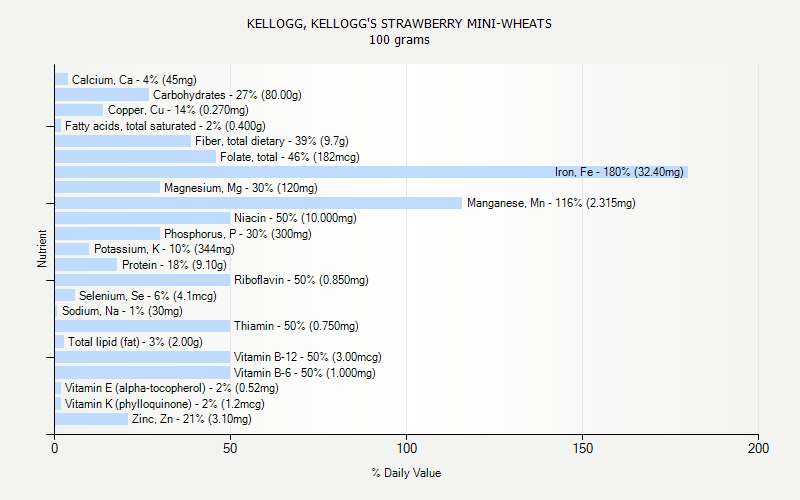
Task: Select the Phosphorus, P 30% label
Action: click(238, 234)
